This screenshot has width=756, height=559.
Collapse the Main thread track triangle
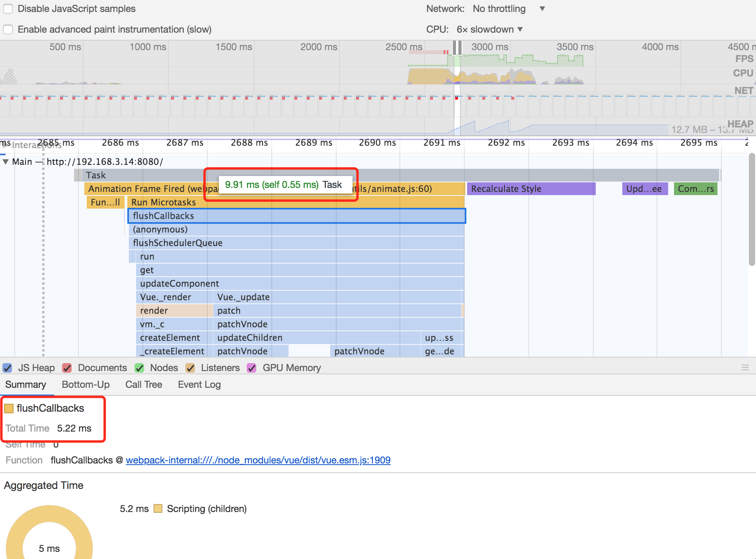click(6, 162)
